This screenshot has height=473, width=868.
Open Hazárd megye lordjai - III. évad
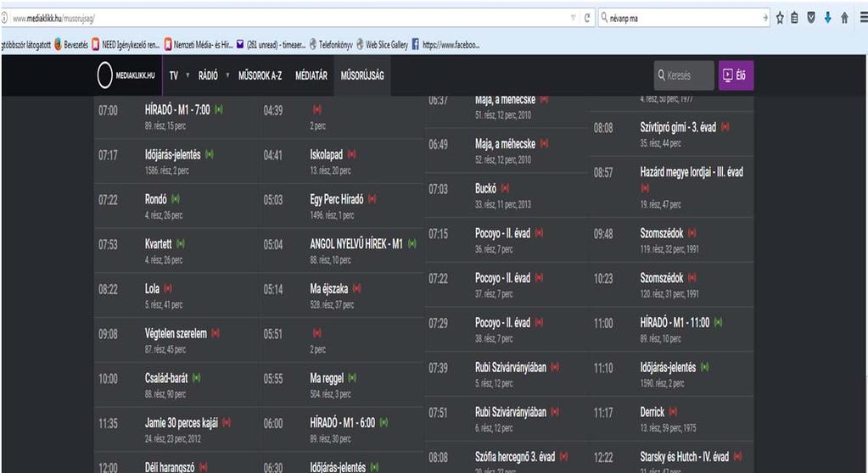(692, 172)
